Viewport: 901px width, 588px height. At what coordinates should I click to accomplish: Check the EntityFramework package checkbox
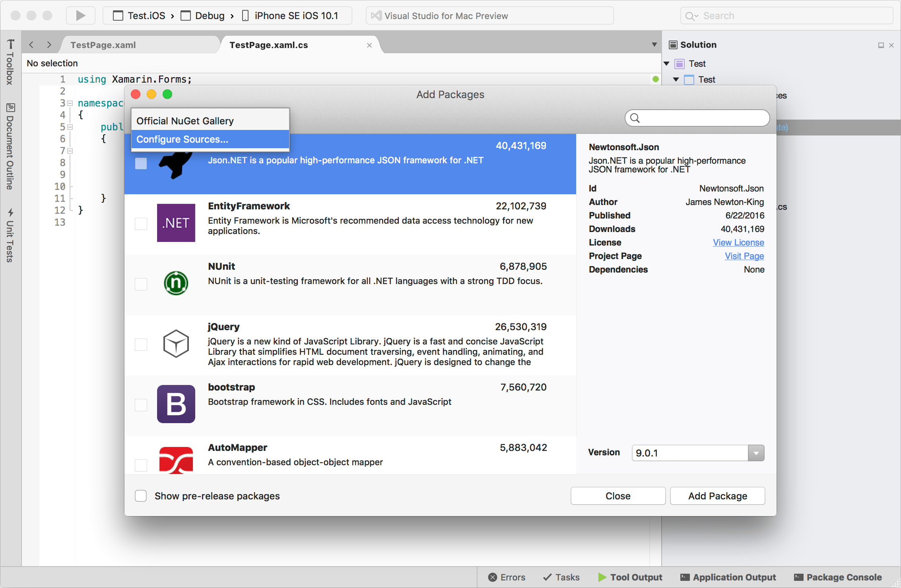[x=141, y=224]
